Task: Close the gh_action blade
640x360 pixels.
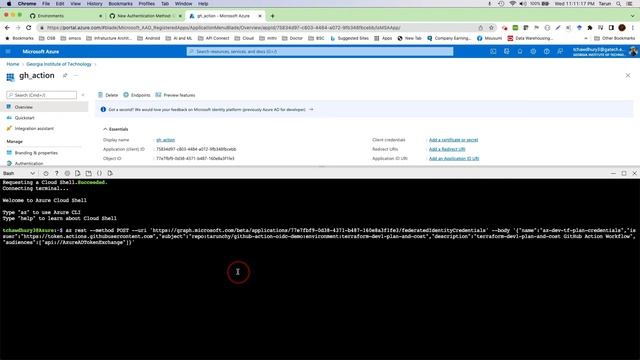Action: click(x=628, y=76)
